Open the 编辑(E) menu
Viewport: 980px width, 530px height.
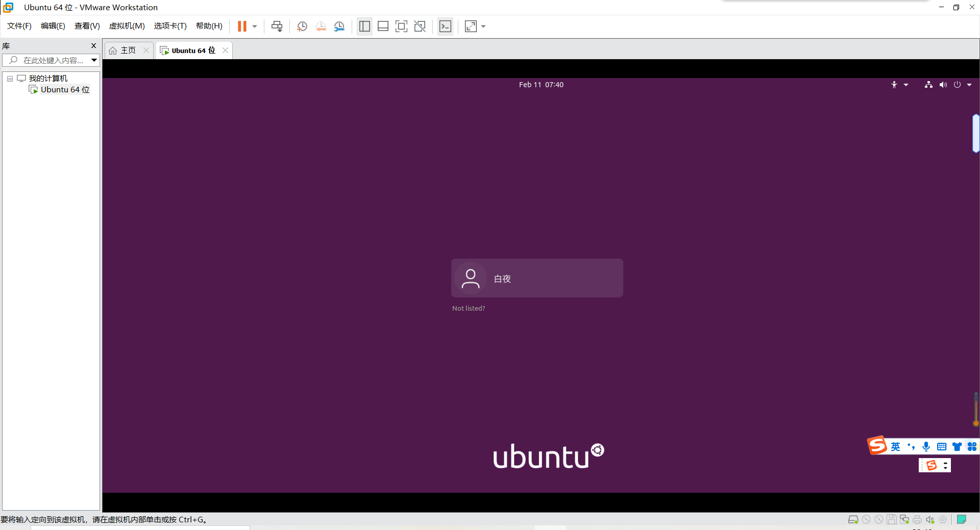[x=53, y=26]
